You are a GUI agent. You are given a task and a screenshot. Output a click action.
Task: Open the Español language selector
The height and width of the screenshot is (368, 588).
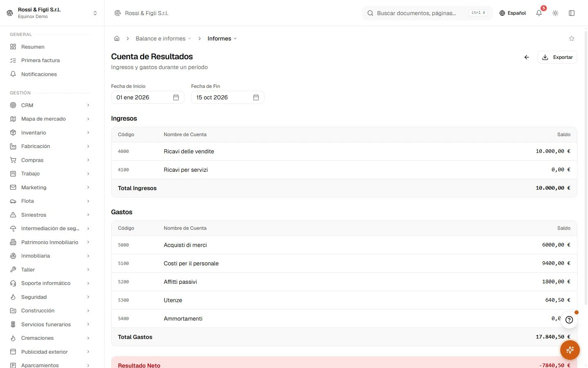pyautogui.click(x=512, y=13)
